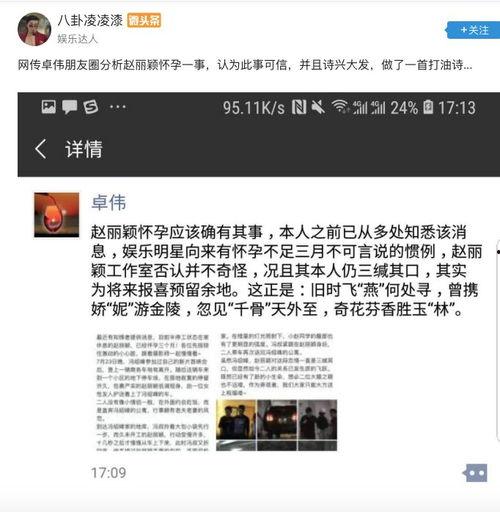Viewport: 500px width, 512px height.
Task: Tap the comment bubble icon near 17:09
Action: (x=475, y=473)
